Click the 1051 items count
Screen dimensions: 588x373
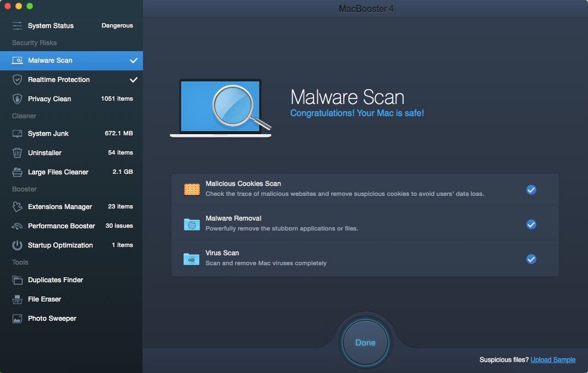(x=117, y=98)
